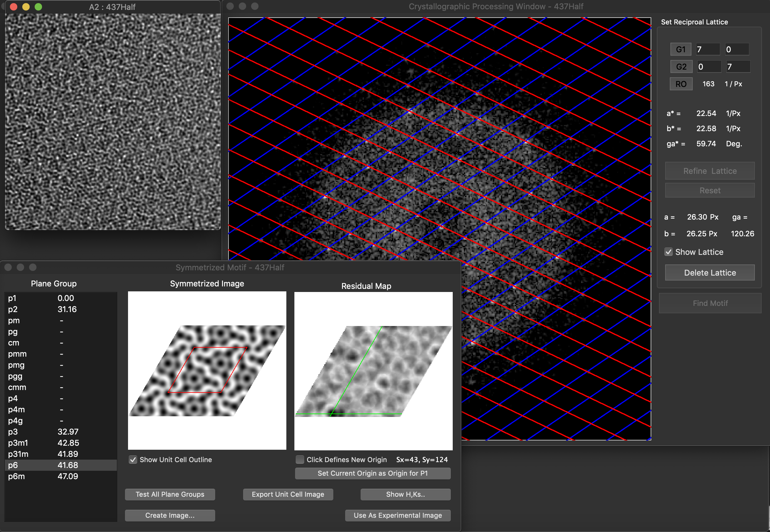Select plane group p3 row
The width and height of the screenshot is (770, 532).
point(61,432)
